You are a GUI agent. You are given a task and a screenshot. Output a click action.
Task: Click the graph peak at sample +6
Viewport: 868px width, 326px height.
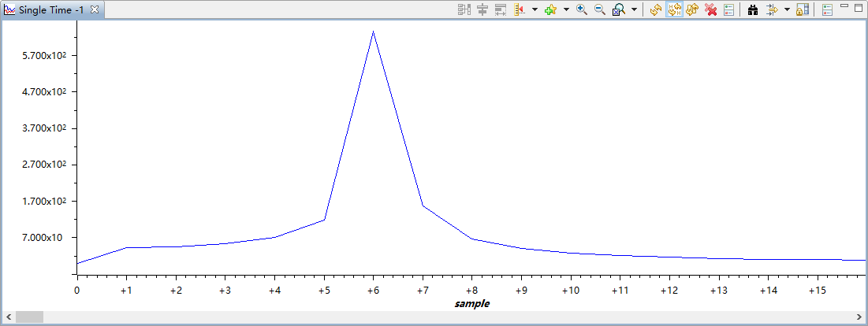[x=373, y=32]
